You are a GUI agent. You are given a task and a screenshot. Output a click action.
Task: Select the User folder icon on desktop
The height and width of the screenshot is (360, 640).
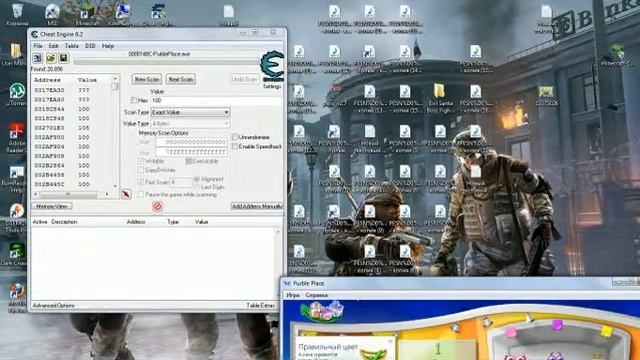tap(15, 55)
